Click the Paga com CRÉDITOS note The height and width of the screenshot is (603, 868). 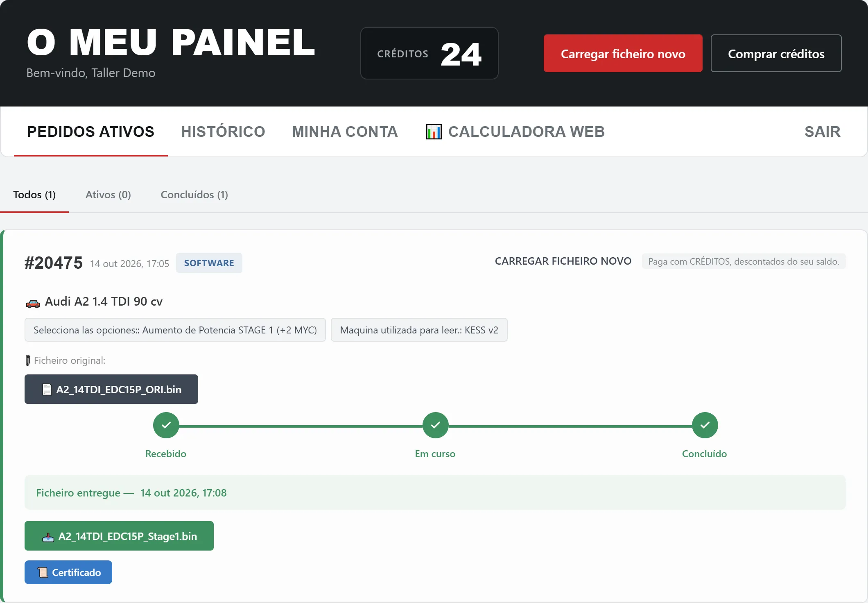pos(744,261)
